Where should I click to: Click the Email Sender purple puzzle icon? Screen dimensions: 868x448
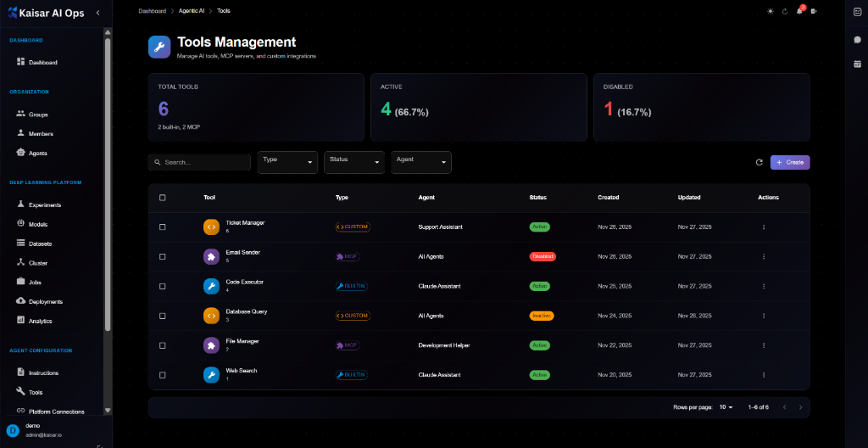tap(211, 257)
